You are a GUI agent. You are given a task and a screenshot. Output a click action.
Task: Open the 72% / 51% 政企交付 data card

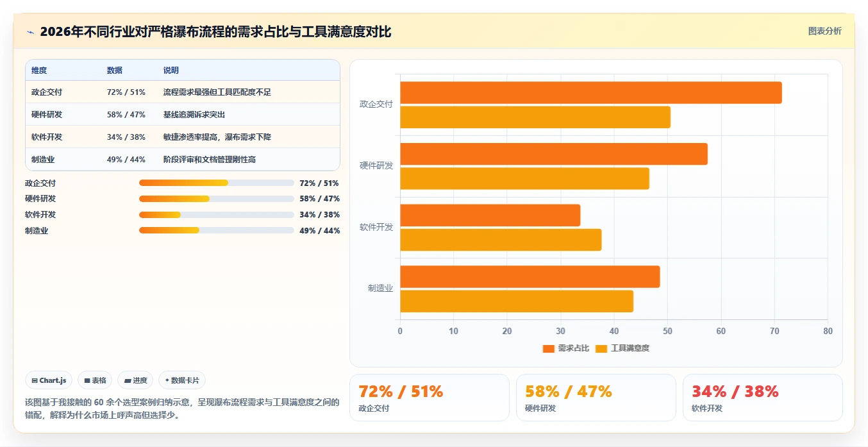[430, 398]
